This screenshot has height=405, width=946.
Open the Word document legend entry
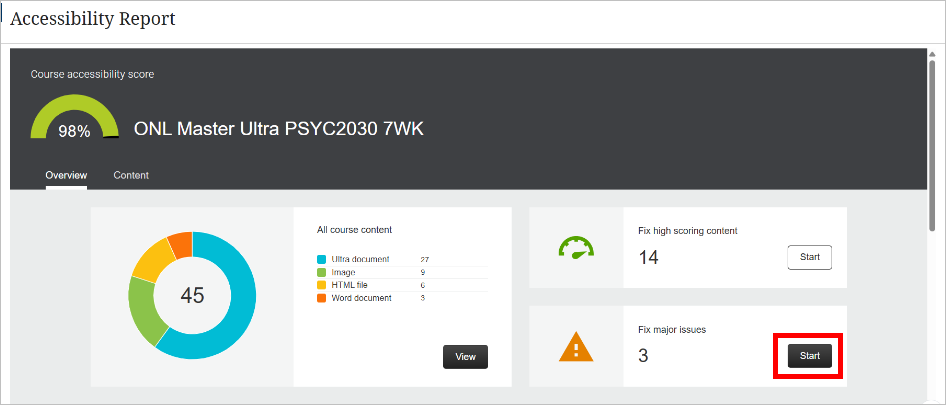pos(361,298)
